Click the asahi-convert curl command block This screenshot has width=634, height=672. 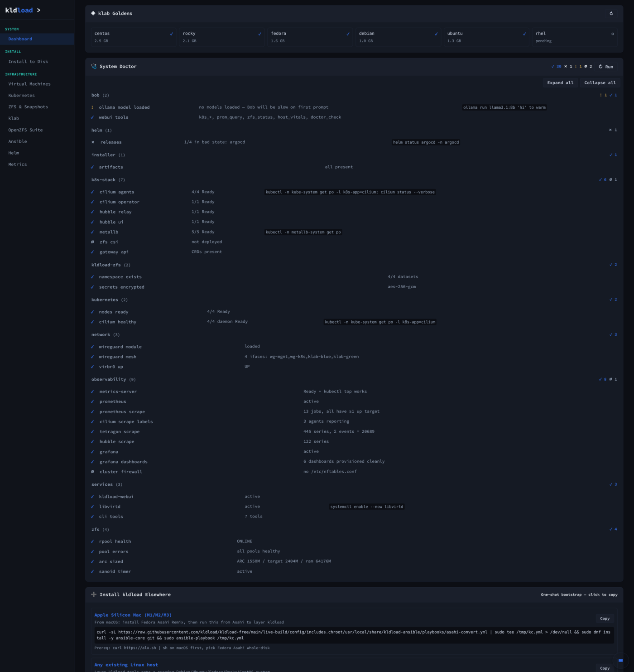[x=354, y=635]
